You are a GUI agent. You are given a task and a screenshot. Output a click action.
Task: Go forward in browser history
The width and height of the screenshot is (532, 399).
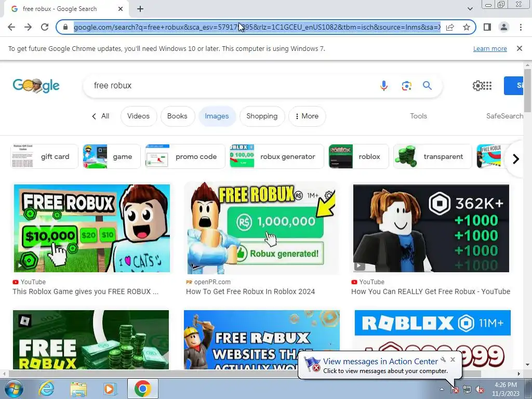(x=28, y=27)
